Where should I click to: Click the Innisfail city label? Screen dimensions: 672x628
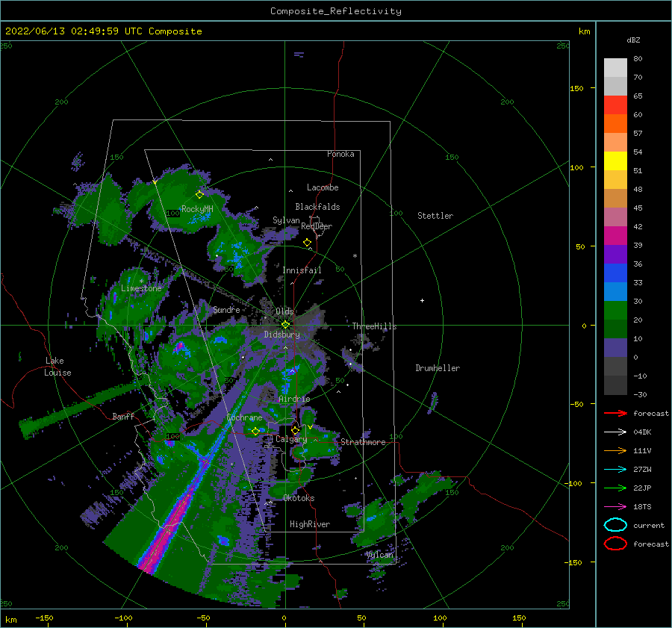(x=302, y=270)
